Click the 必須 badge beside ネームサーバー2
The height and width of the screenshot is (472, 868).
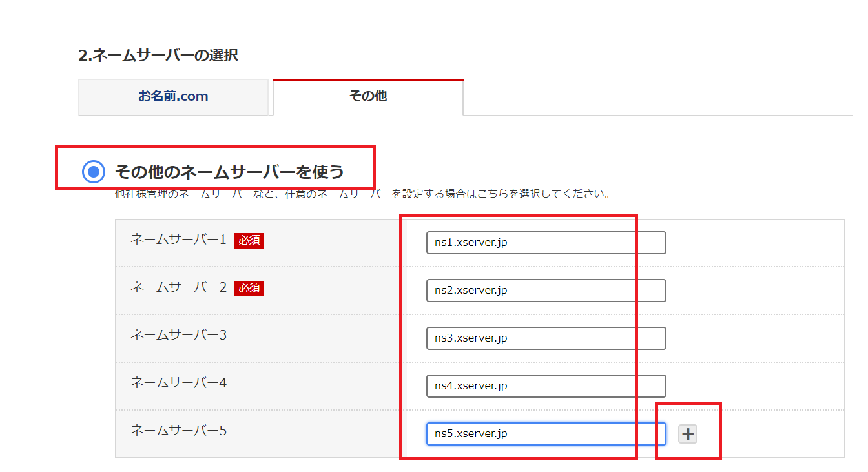(x=249, y=288)
